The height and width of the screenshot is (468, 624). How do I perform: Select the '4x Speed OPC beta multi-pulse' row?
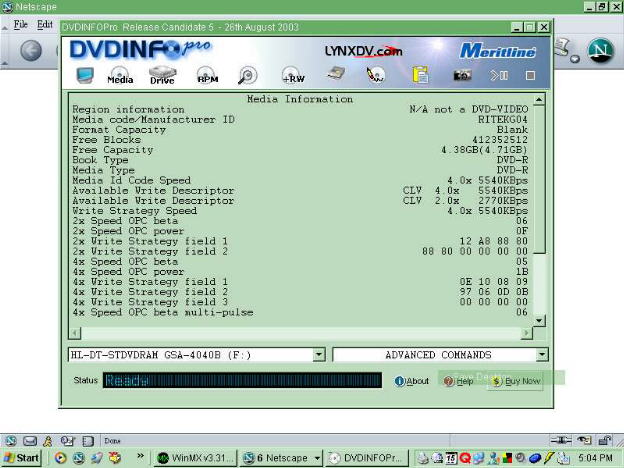[300, 312]
